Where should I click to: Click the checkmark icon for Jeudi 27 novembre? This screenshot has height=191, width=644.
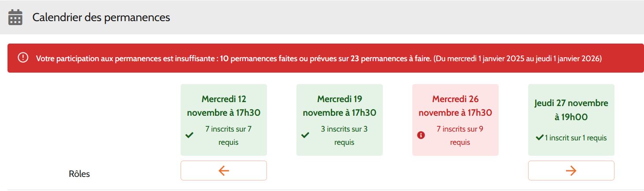pyautogui.click(x=539, y=138)
